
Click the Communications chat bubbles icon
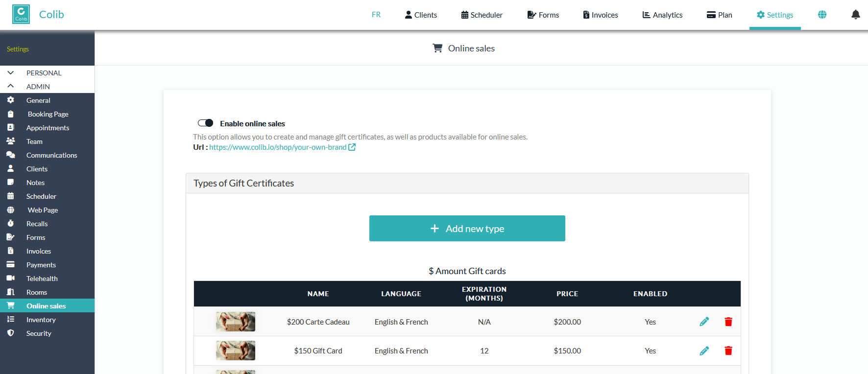[10, 155]
